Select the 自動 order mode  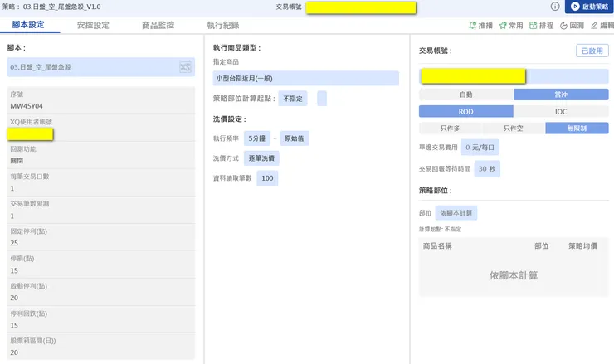coord(466,95)
